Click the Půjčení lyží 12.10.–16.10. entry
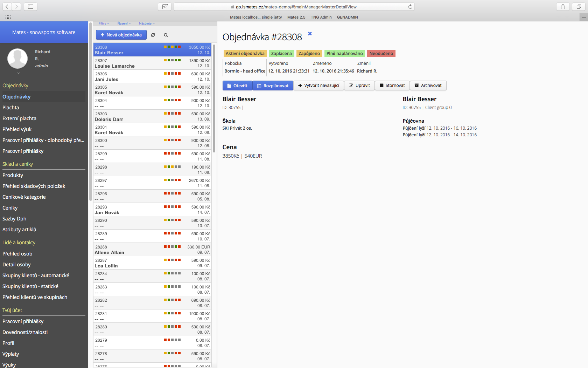Viewport: 588px width, 368px height. (x=440, y=128)
